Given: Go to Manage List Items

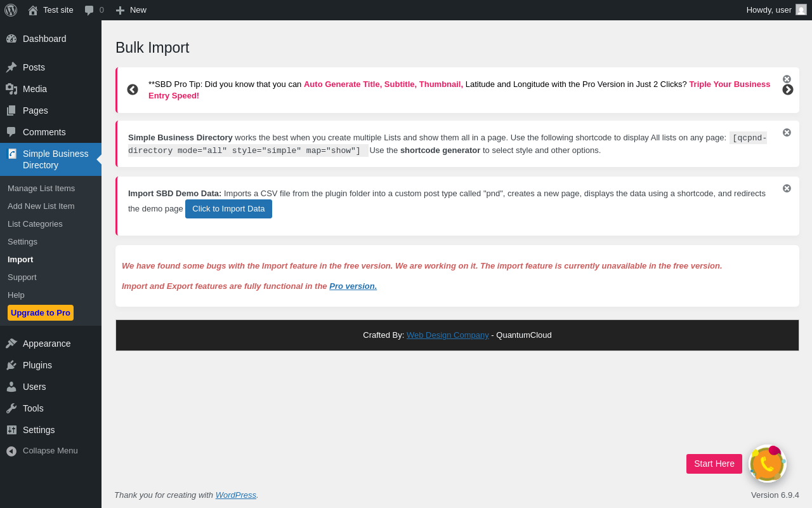Looking at the screenshot, I should [x=41, y=189].
